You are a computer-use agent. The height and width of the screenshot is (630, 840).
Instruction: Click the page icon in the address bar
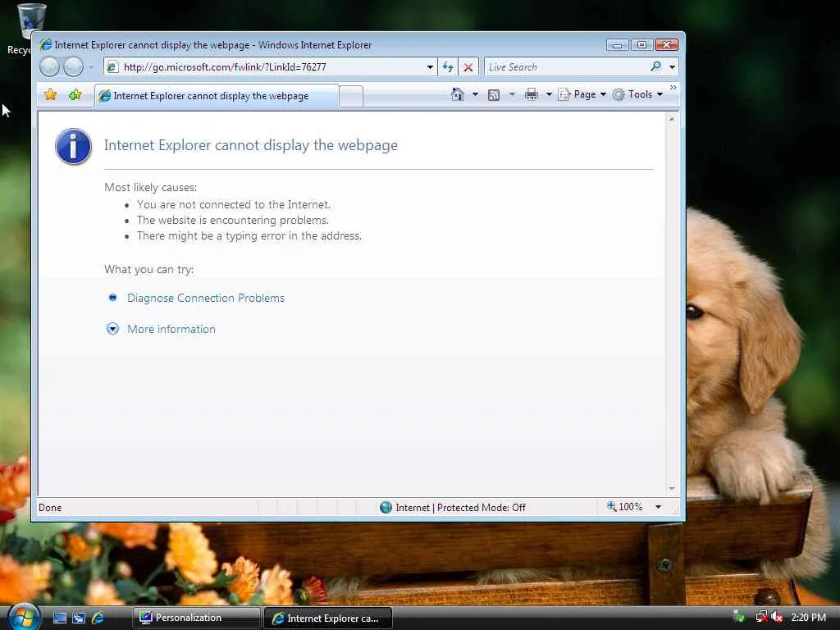(x=112, y=67)
